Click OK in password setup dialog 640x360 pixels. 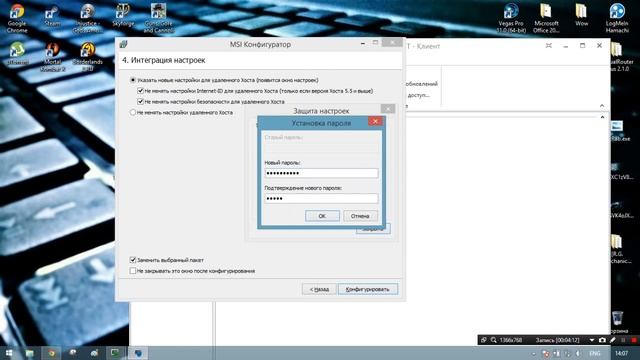(x=322, y=216)
